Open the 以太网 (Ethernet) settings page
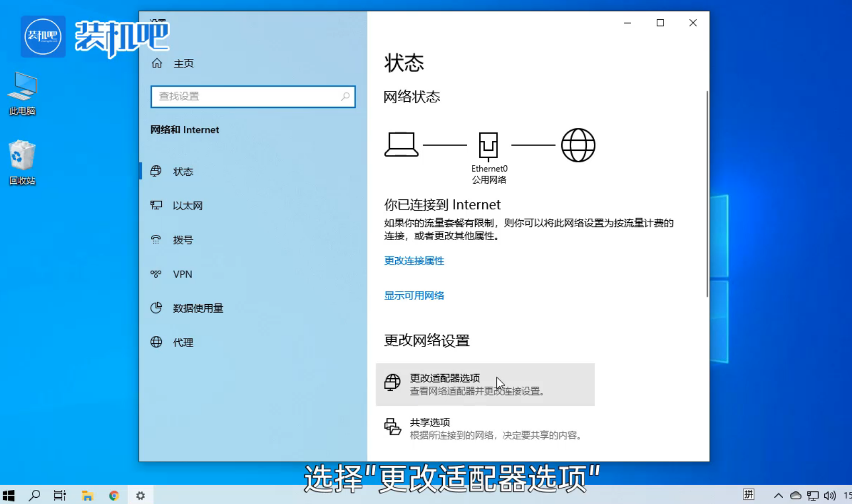 click(x=187, y=206)
